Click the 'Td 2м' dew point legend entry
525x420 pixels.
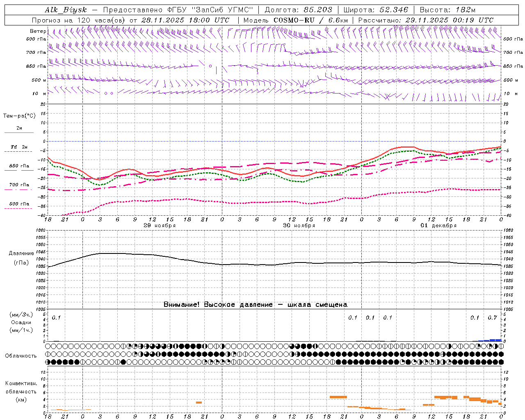19,147
